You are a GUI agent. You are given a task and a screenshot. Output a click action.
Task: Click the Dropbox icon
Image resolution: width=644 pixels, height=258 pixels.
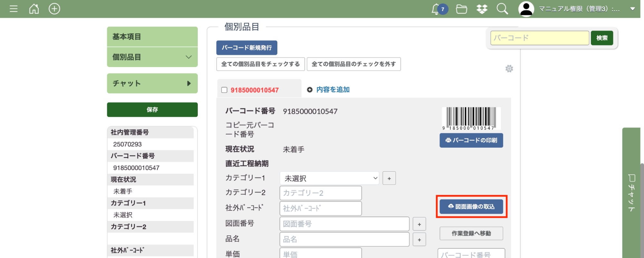click(x=482, y=9)
